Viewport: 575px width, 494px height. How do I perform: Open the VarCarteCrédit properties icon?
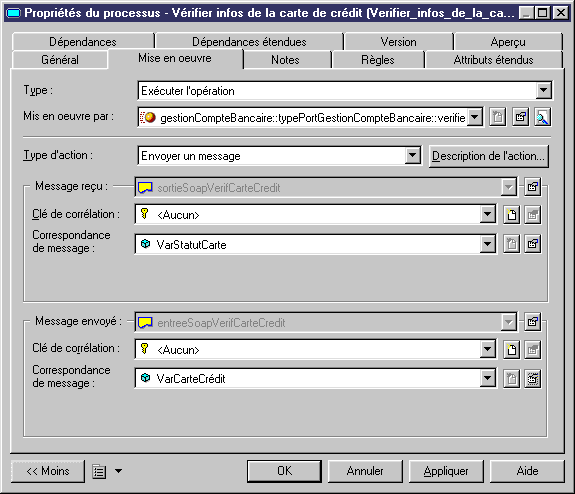(x=532, y=378)
